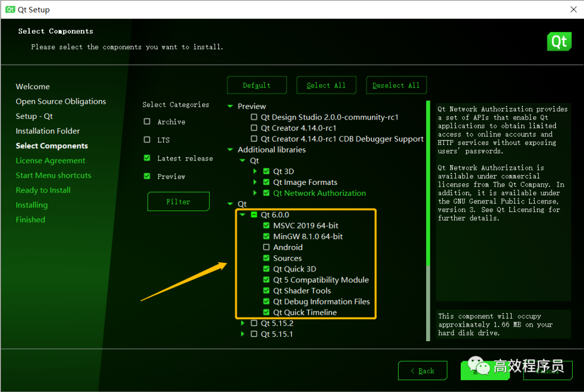This screenshot has height=392, width=584.
Task: Click the Qt logo in the header
Action: coord(559,42)
